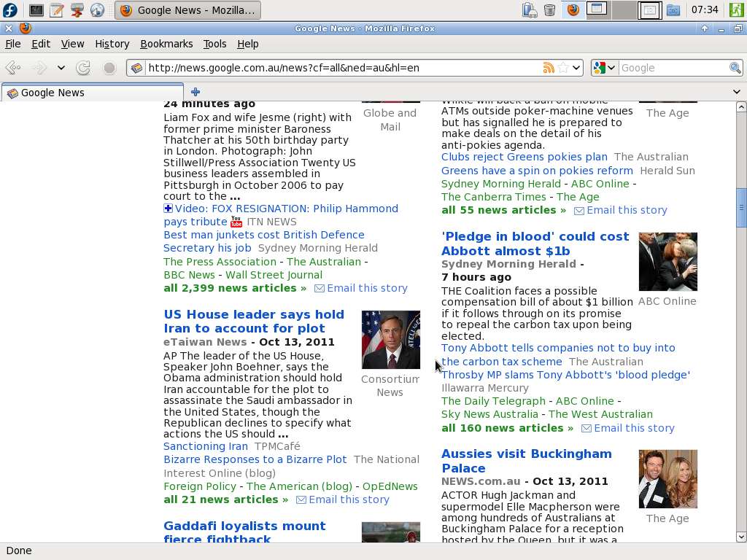The image size is (747, 560).
Task: Click the vertical scrollbar thumb
Action: tap(741, 208)
